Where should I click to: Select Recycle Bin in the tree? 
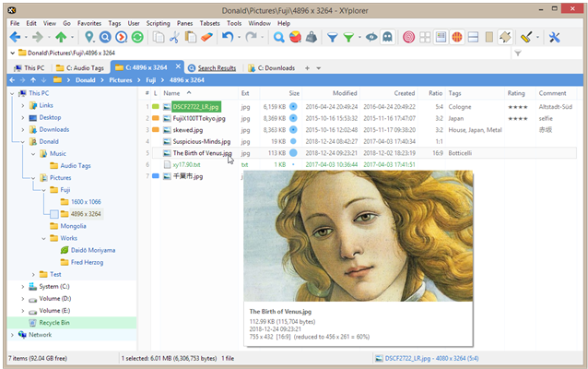[54, 323]
